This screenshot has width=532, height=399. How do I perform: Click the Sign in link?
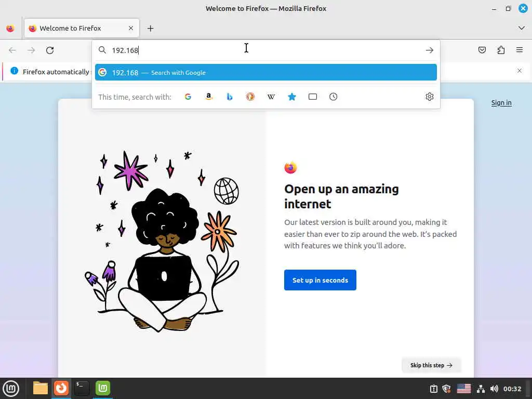tap(501, 103)
